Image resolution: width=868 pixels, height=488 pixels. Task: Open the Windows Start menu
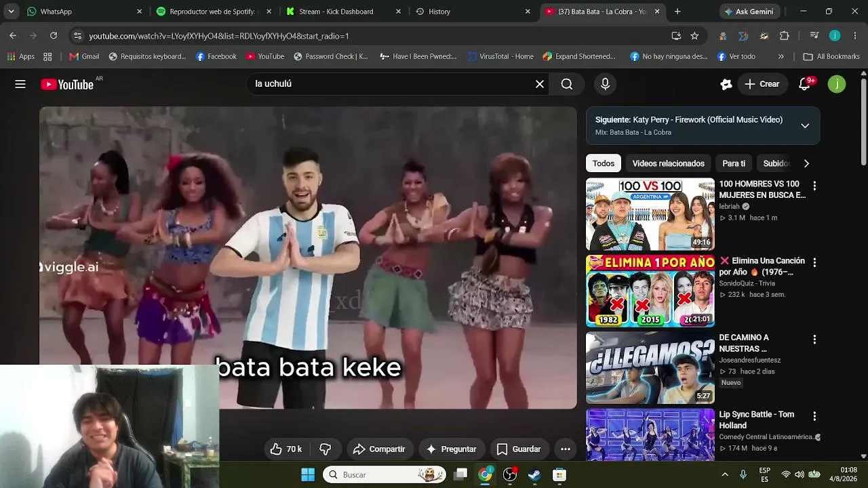[x=308, y=474]
